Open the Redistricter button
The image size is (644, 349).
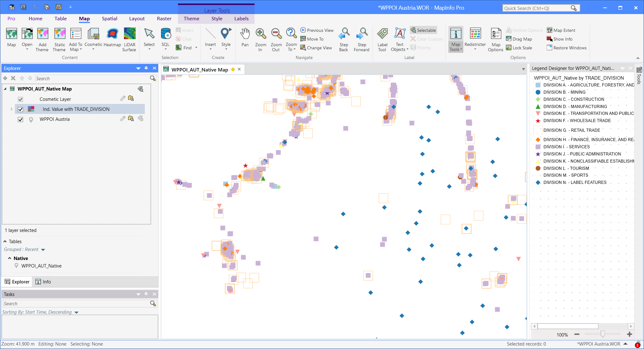coord(475,39)
